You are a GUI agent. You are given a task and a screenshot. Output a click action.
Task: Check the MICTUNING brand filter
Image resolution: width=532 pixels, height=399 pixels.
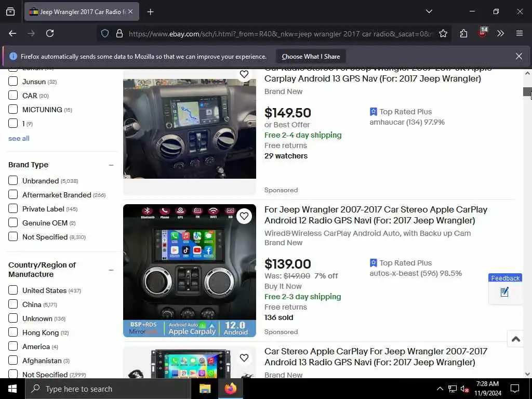[x=13, y=109]
